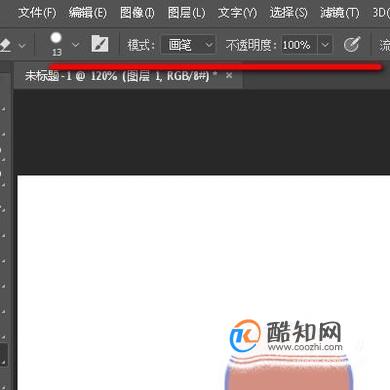
Task: Open the 文字(Y) menu
Action: (x=237, y=13)
